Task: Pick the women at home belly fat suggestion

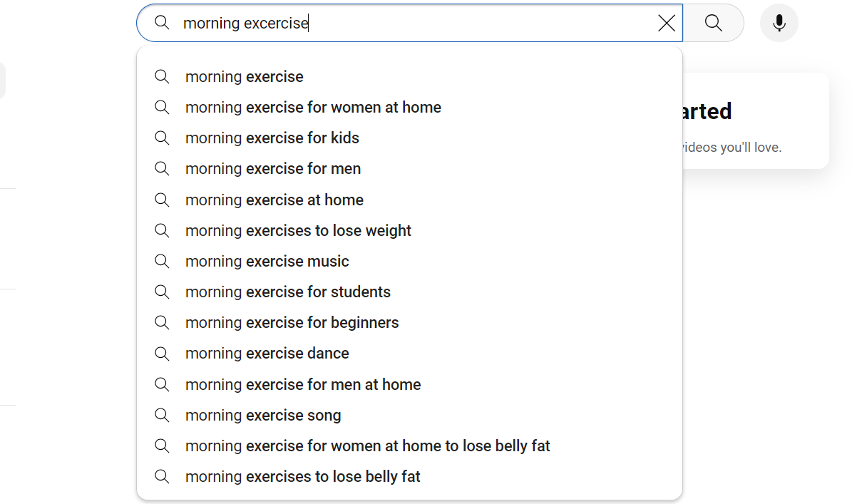Action: point(368,446)
